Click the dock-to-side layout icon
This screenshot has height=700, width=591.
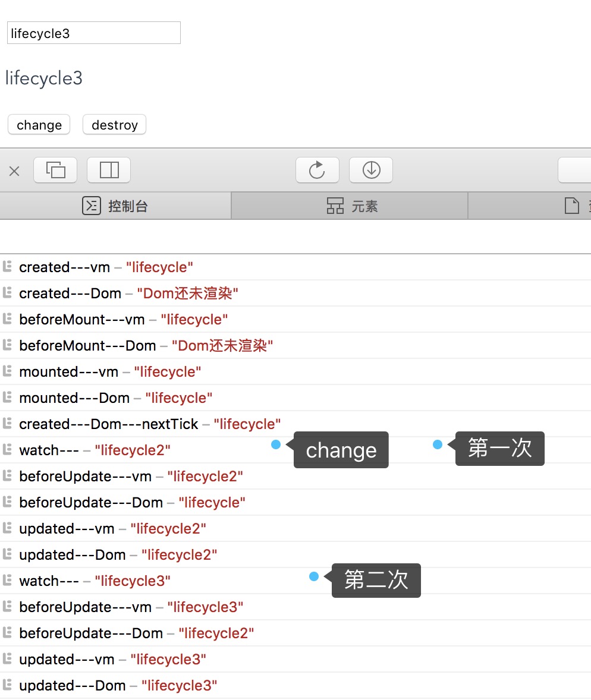pos(109,171)
